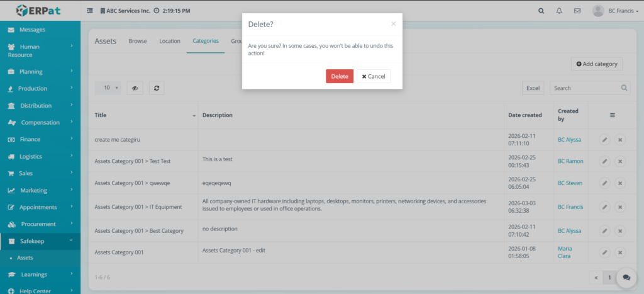Image resolution: width=644 pixels, height=294 pixels.
Task: Click the search magnifier icon in top bar
Action: coord(541,11)
